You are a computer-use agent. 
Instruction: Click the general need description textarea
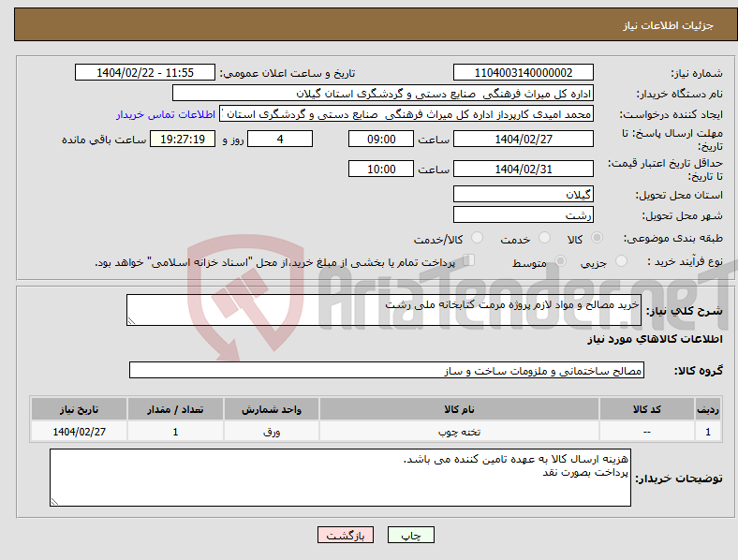pyautogui.click(x=384, y=310)
